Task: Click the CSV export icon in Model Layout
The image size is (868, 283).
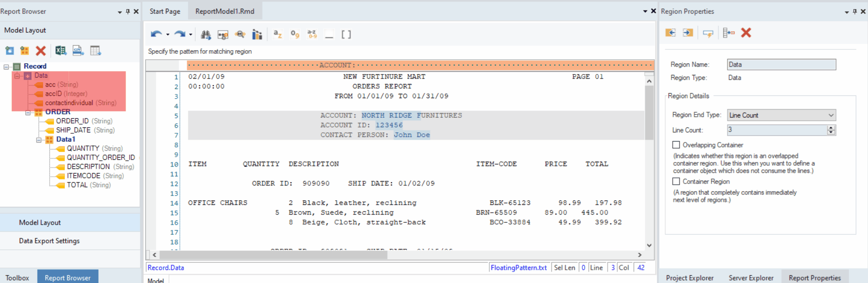Action: 78,51
